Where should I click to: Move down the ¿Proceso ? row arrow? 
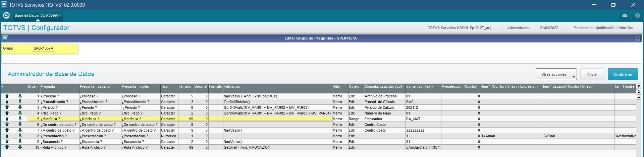tap(20, 96)
